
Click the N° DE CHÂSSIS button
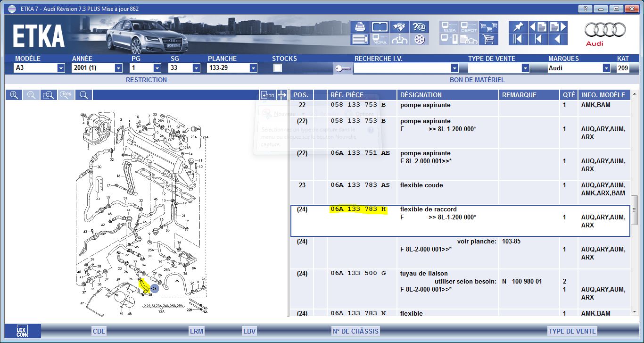tap(355, 331)
